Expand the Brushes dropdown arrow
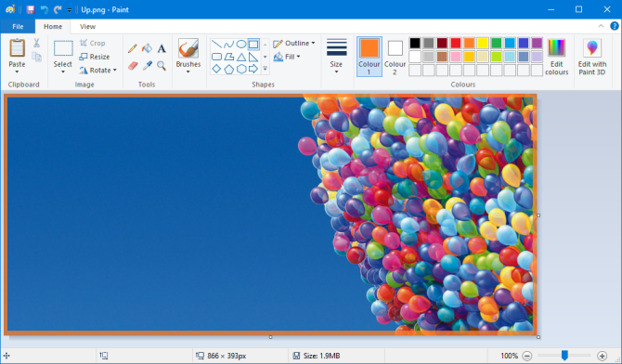Viewport: 622px width, 364px height. [188, 71]
